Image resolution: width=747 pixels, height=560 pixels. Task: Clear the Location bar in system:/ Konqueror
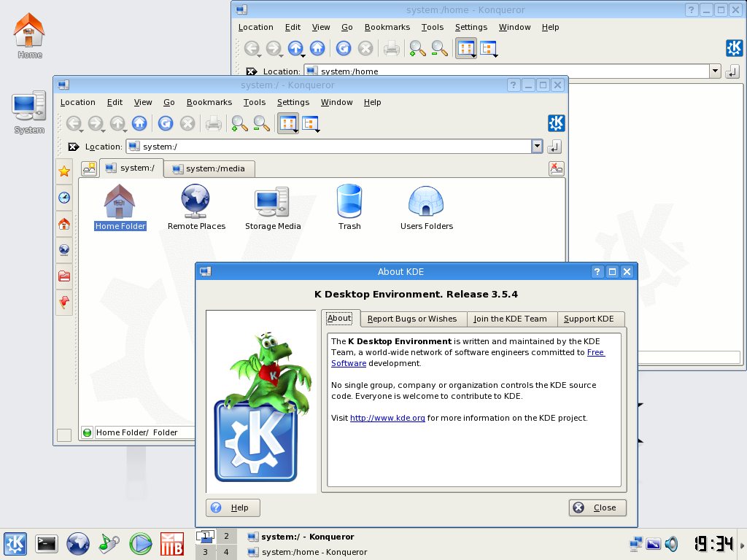pos(74,147)
